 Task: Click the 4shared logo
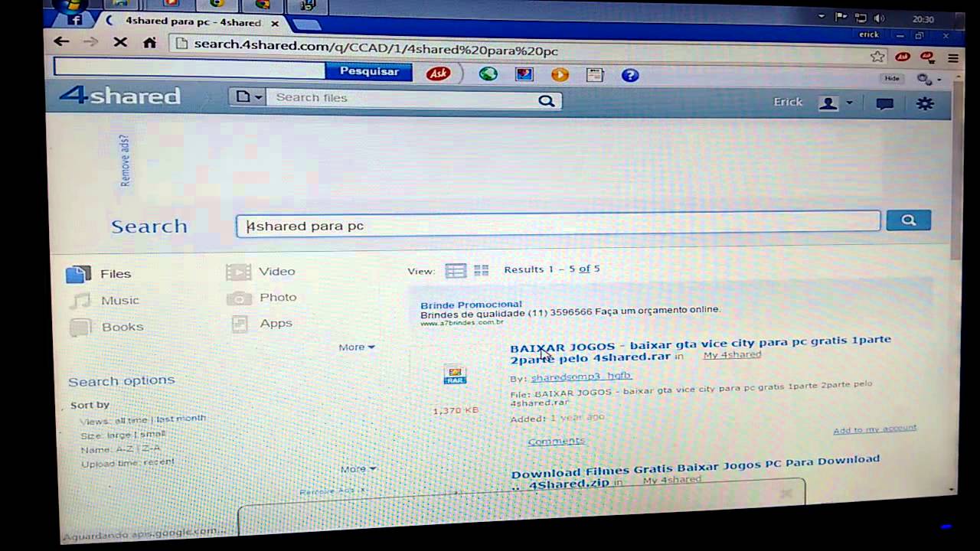(x=120, y=96)
